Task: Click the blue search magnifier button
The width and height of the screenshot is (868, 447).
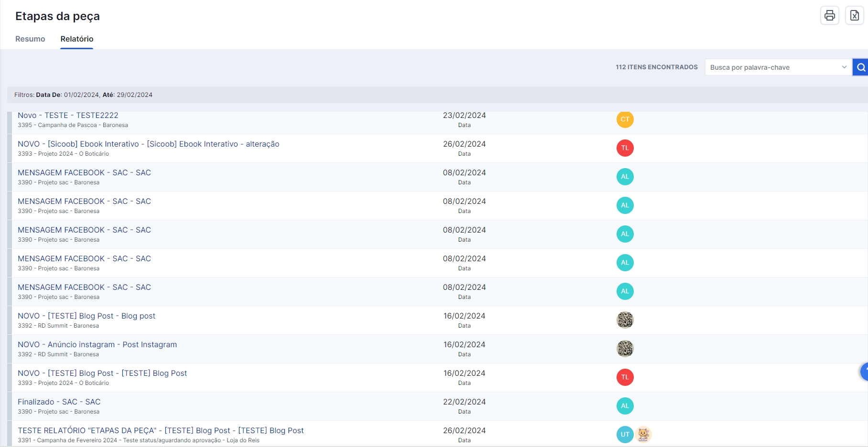Action: tap(861, 67)
